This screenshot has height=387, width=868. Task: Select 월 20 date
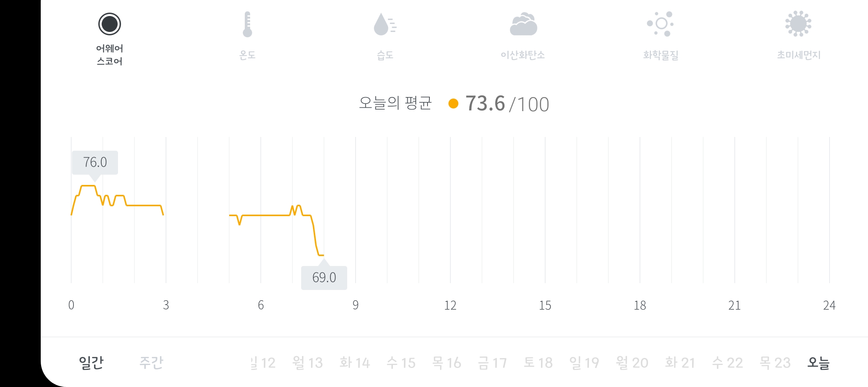pyautogui.click(x=632, y=363)
